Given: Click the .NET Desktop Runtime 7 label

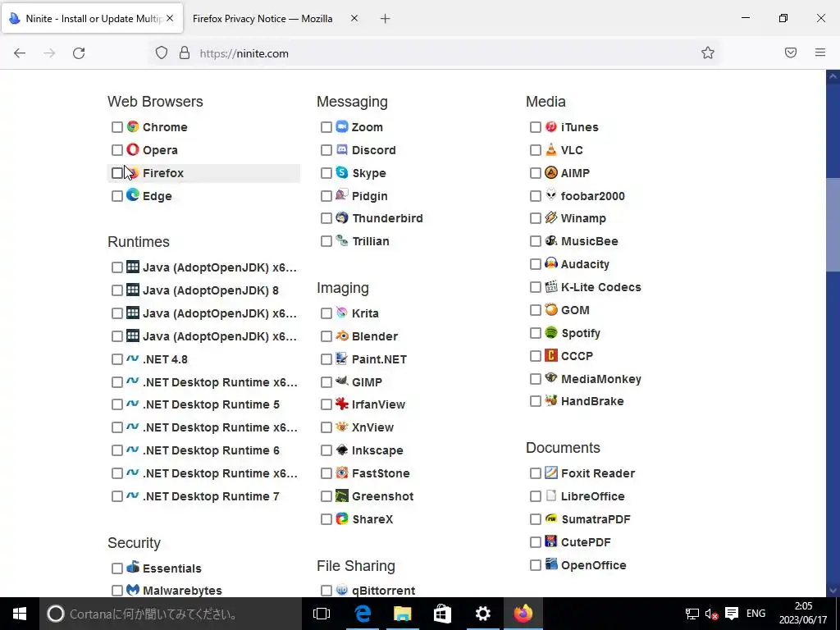Looking at the screenshot, I should (211, 496).
